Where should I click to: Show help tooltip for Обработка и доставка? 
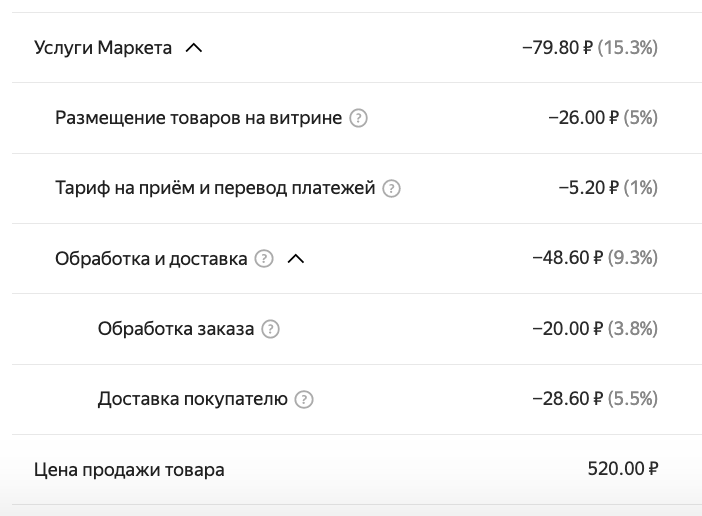pyautogui.click(x=264, y=259)
